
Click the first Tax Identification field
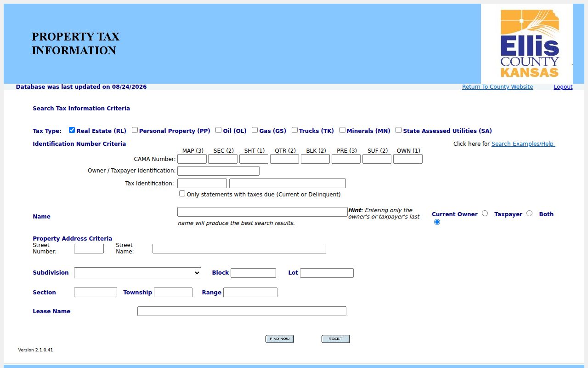click(x=202, y=184)
